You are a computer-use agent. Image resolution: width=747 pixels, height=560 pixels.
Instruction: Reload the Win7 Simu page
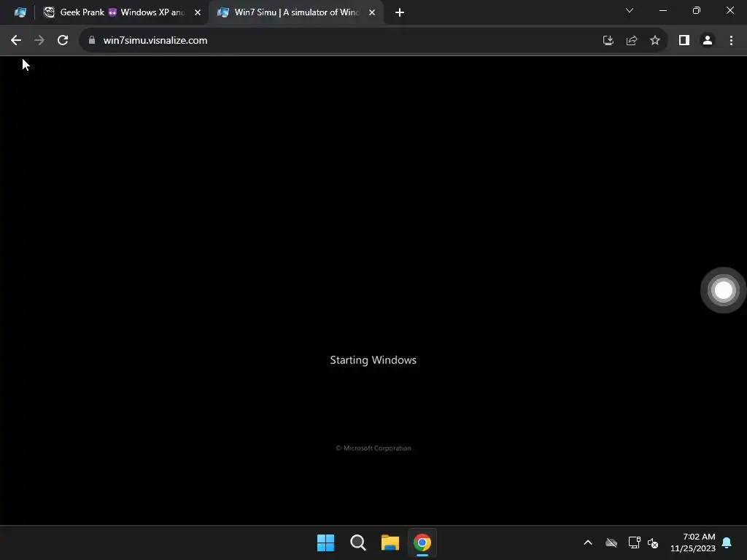63,41
